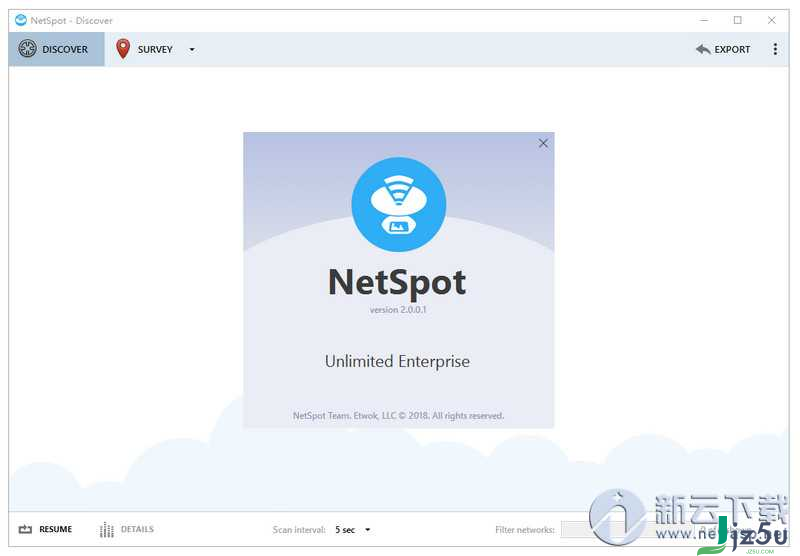Click the NetSpot logo in about dialog
This screenshot has height=556, width=800.
[x=398, y=204]
